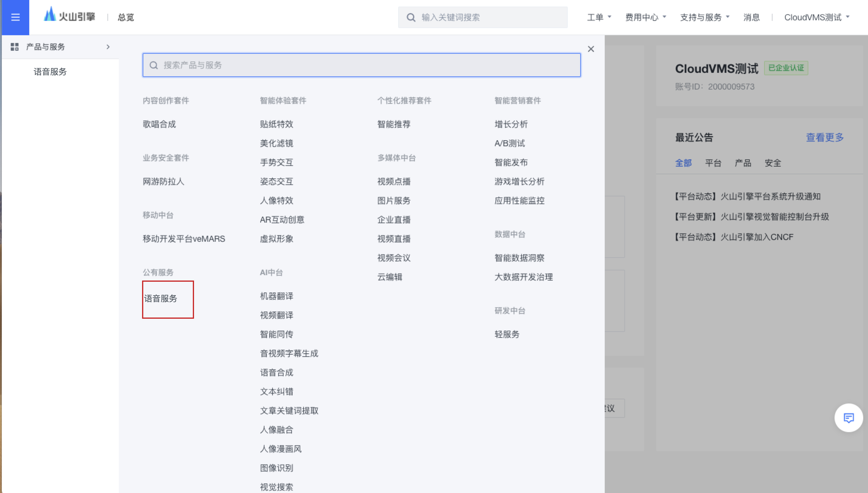Open 视频直播 product
The image size is (868, 493).
(394, 239)
